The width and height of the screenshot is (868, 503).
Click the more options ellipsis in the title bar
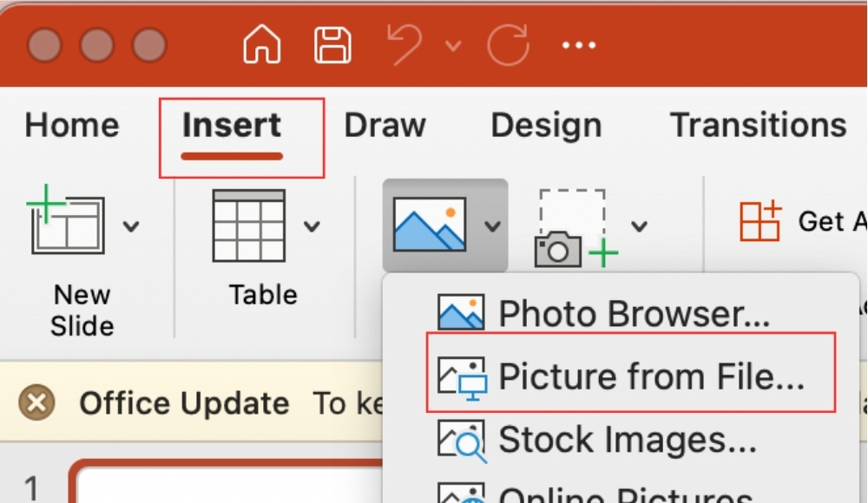coord(577,43)
